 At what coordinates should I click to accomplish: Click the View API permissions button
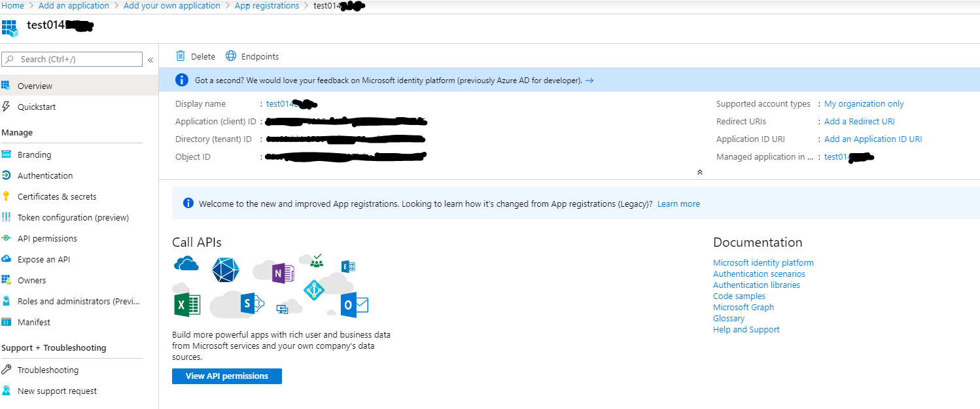click(x=227, y=376)
